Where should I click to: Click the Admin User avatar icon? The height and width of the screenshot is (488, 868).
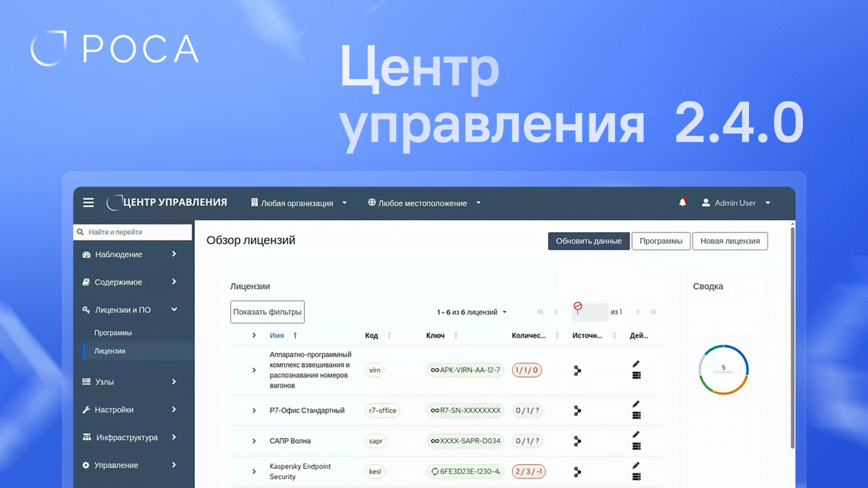click(706, 203)
